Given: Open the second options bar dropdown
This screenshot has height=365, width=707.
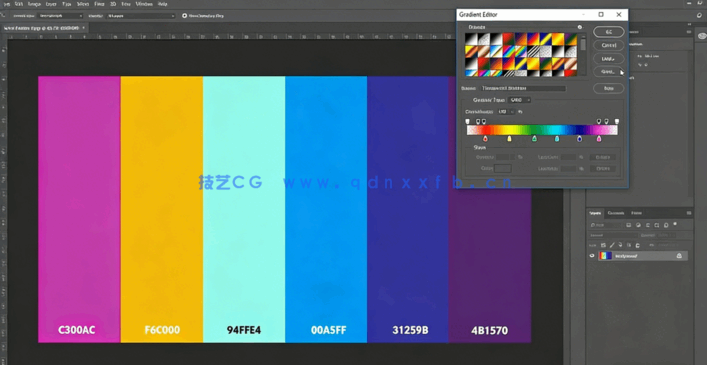Looking at the screenshot, I should coord(141,16).
